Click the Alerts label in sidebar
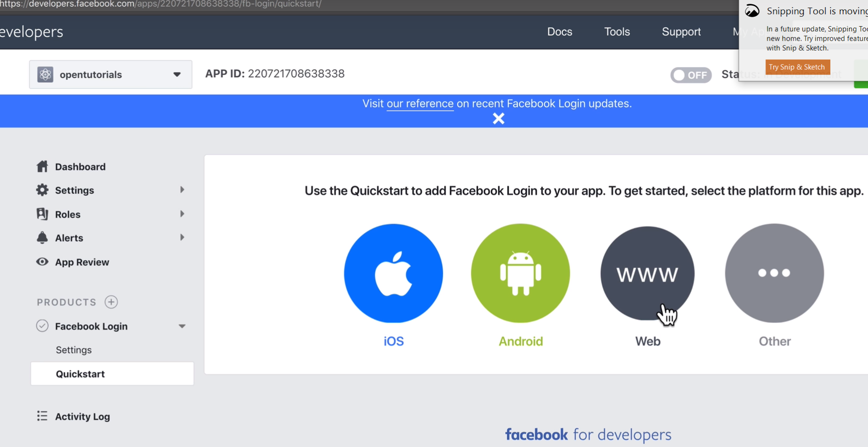This screenshot has height=447, width=868. coord(69,238)
